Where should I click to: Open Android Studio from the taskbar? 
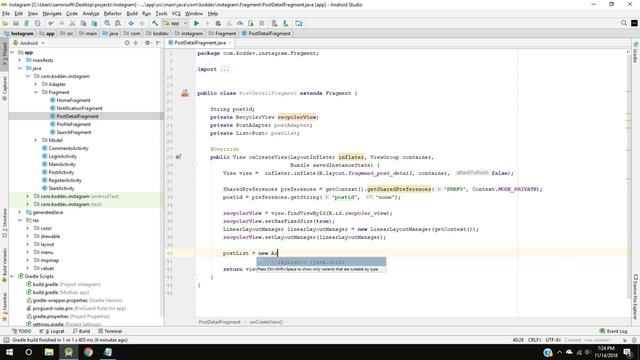(69, 352)
